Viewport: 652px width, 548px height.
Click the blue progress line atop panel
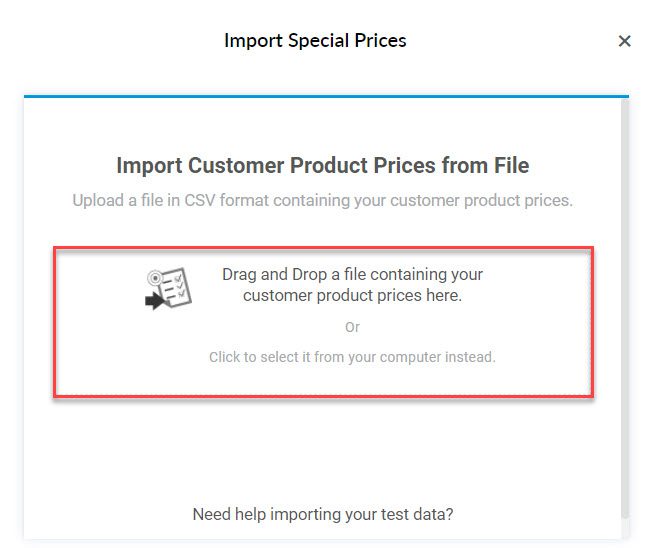click(326, 96)
